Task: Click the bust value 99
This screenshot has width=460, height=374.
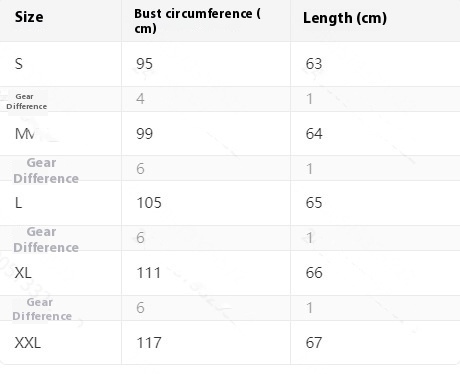Action: tap(144, 134)
